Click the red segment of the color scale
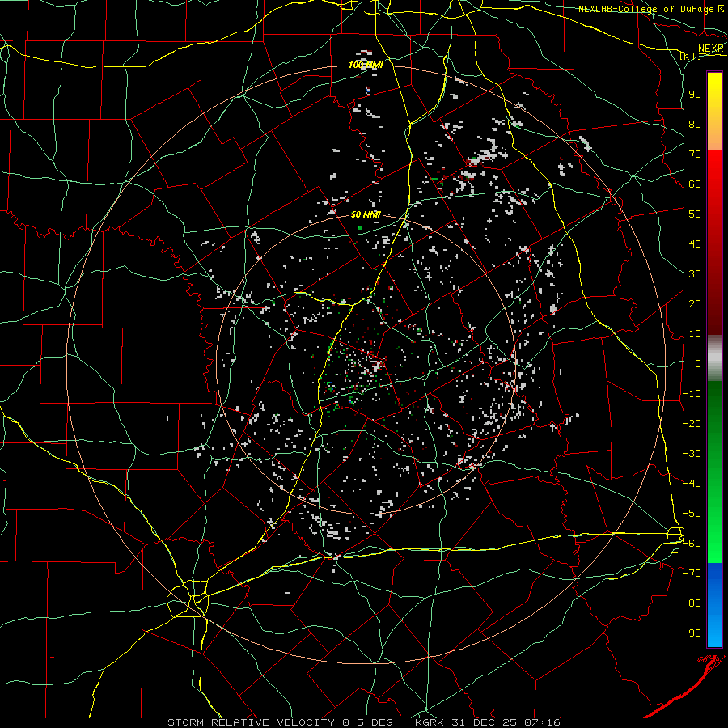This screenshot has width=728, height=728. tap(714, 241)
